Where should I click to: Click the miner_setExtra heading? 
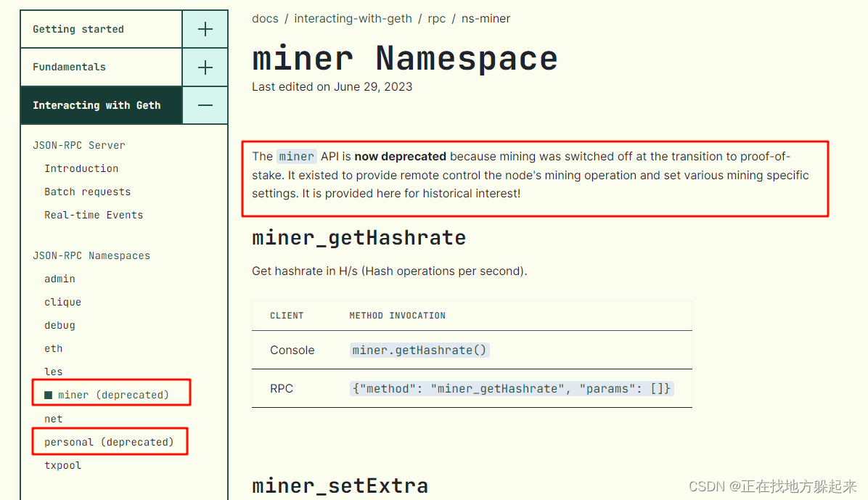tap(340, 486)
